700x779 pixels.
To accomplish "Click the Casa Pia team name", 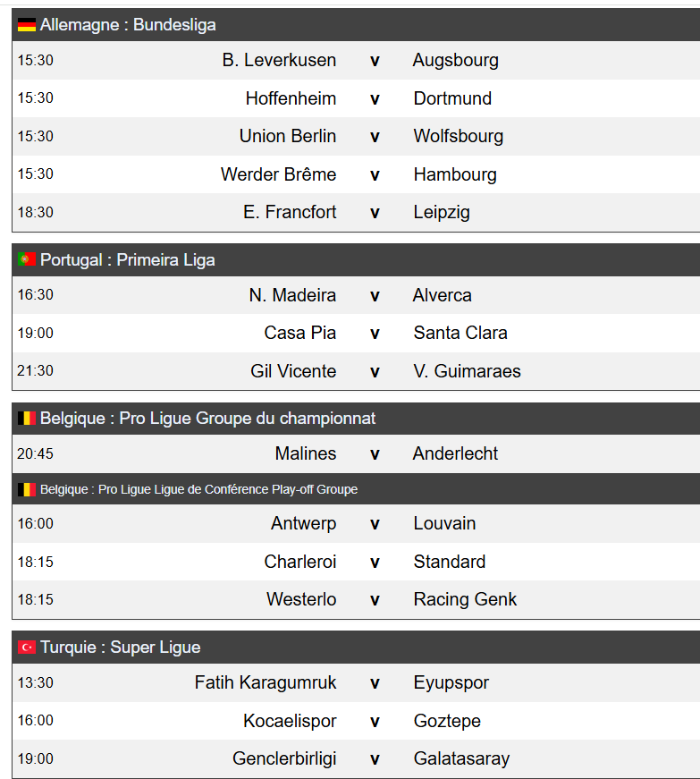I will [x=299, y=333].
